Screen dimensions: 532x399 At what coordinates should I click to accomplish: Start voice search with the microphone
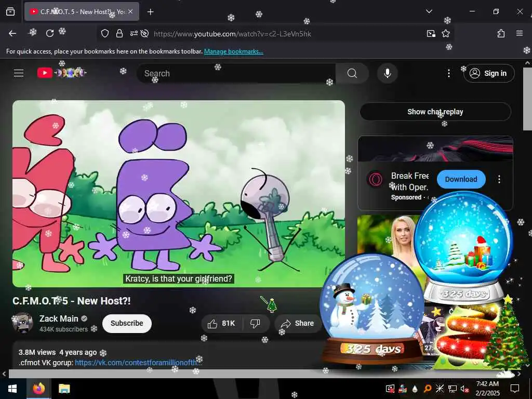point(387,73)
